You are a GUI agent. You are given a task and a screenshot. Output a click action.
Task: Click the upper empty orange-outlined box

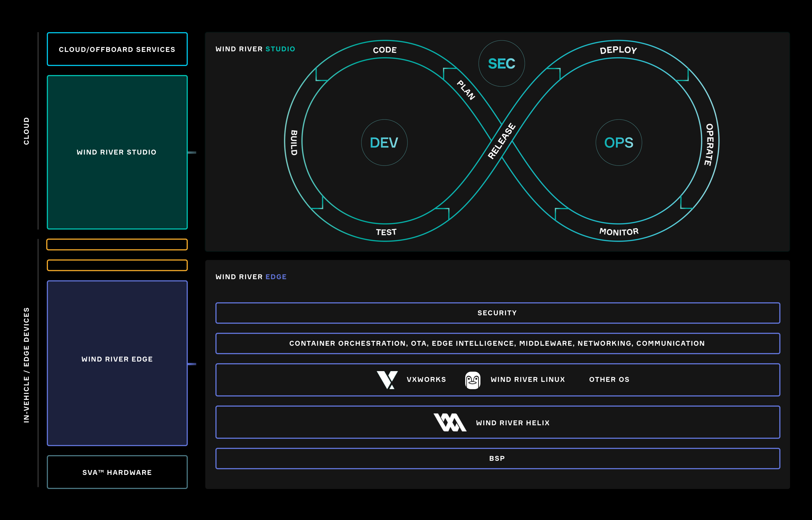117,244
